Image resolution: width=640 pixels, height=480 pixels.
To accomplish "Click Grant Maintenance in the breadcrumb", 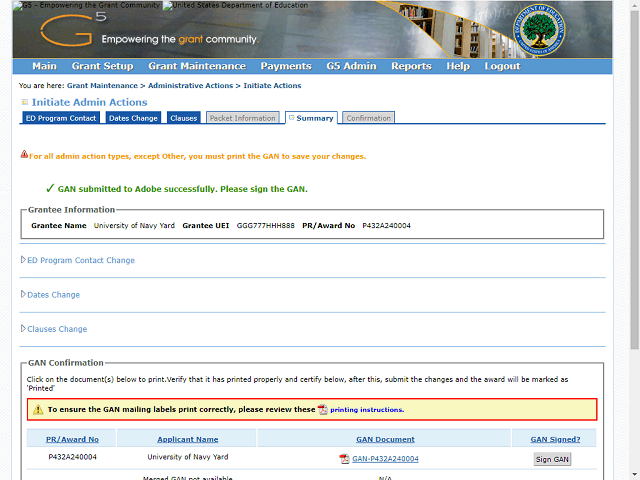I will [102, 85].
